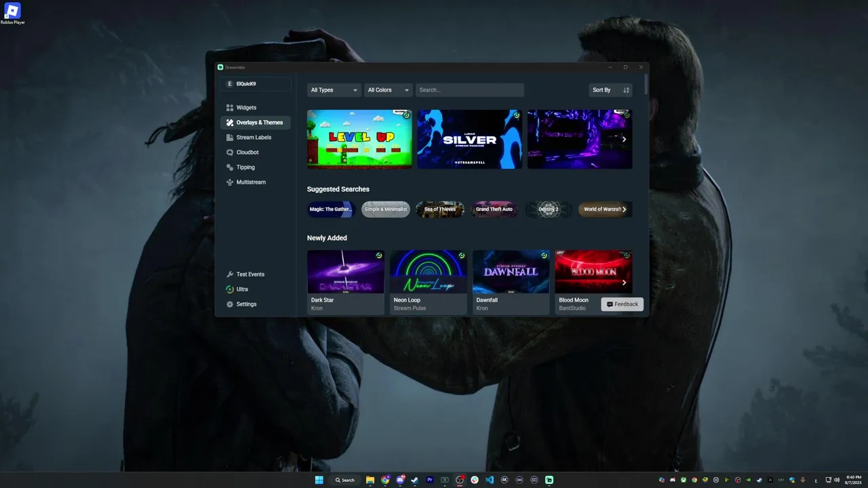The width and height of the screenshot is (868, 488).
Task: Open Multistream in the sidebar
Action: pyautogui.click(x=255, y=182)
